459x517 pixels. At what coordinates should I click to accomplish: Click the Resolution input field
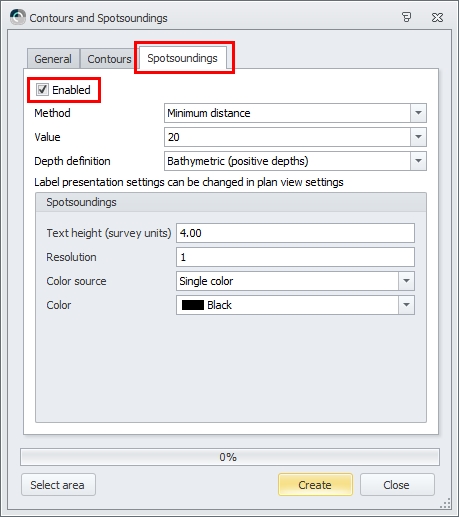295,257
